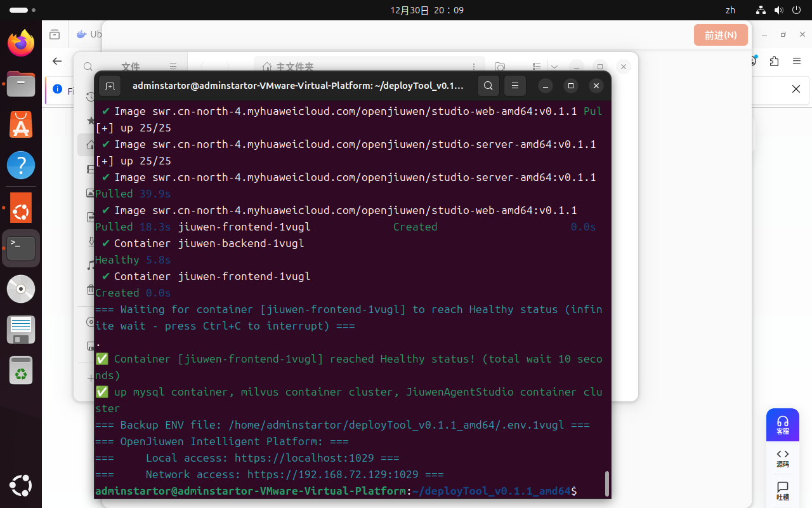Launch Firefox from the dock
Screen dimensions: 812x508
click(21, 43)
